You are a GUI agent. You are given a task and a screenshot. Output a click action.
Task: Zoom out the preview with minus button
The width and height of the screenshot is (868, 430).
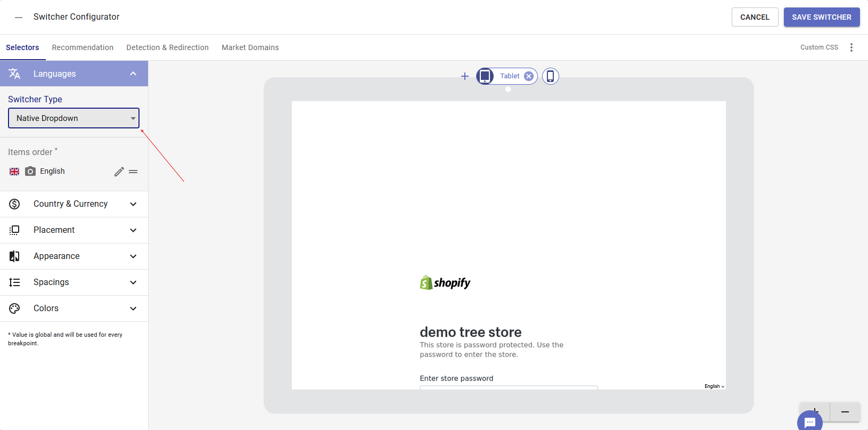point(845,412)
